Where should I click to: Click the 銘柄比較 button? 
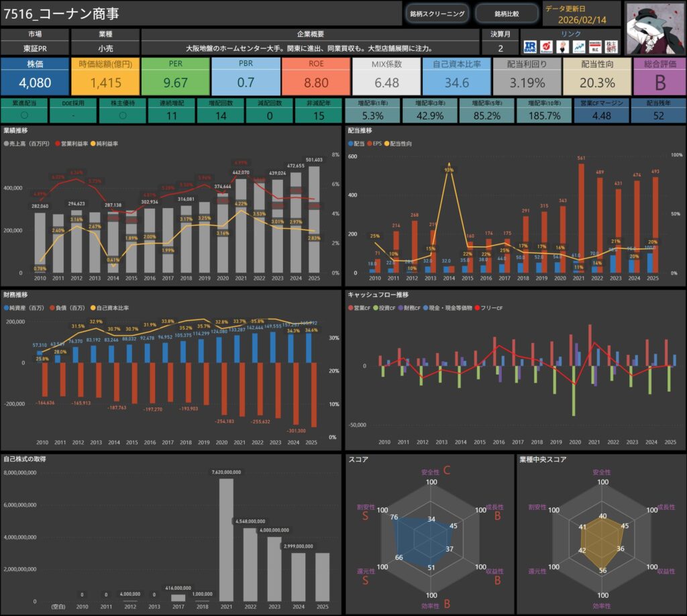[x=507, y=13]
